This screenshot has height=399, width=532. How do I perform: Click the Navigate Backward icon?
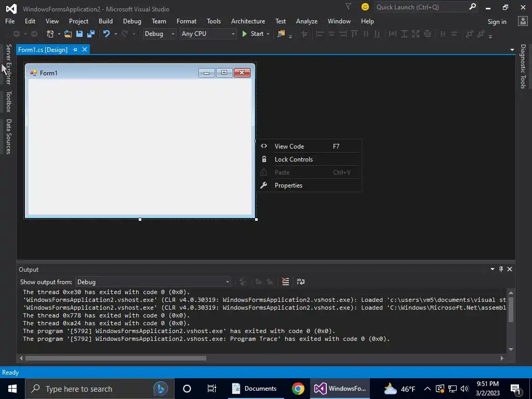[16, 34]
